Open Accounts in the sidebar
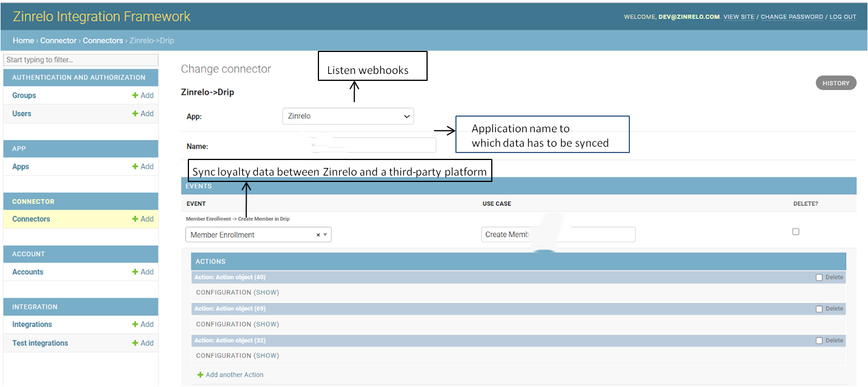The width and height of the screenshot is (868, 387). (x=28, y=271)
